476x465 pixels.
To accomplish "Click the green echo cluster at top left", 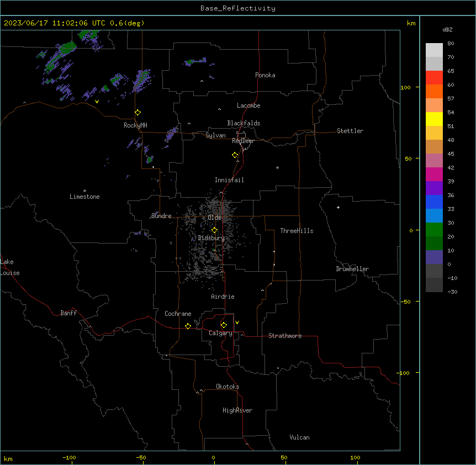I will pos(67,47).
